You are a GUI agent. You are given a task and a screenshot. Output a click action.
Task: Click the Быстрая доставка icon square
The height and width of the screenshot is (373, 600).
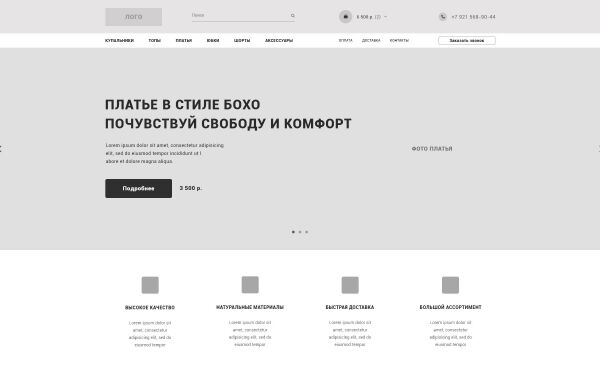(x=350, y=285)
